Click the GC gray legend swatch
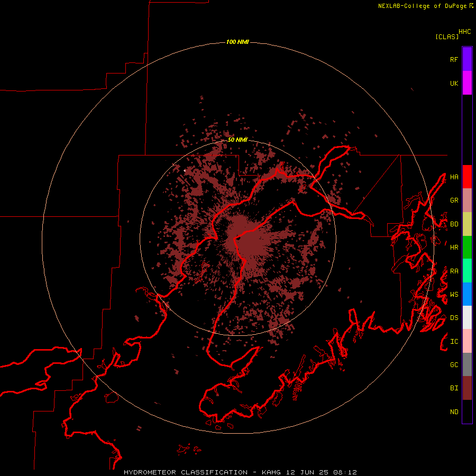Screen dimensions: 476x476 467,364
